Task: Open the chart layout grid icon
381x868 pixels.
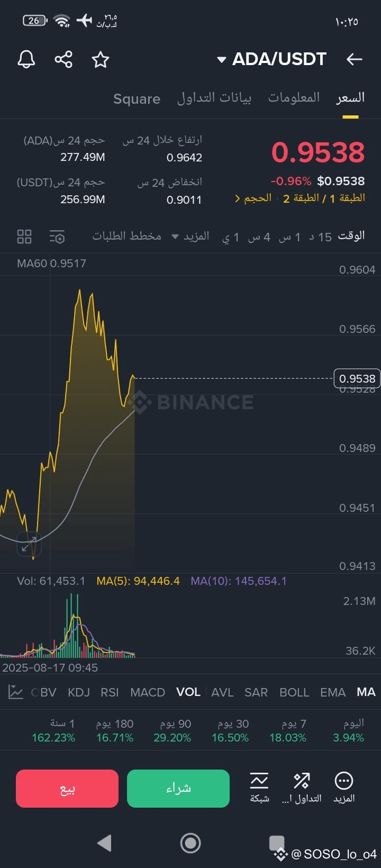Action: [x=24, y=237]
